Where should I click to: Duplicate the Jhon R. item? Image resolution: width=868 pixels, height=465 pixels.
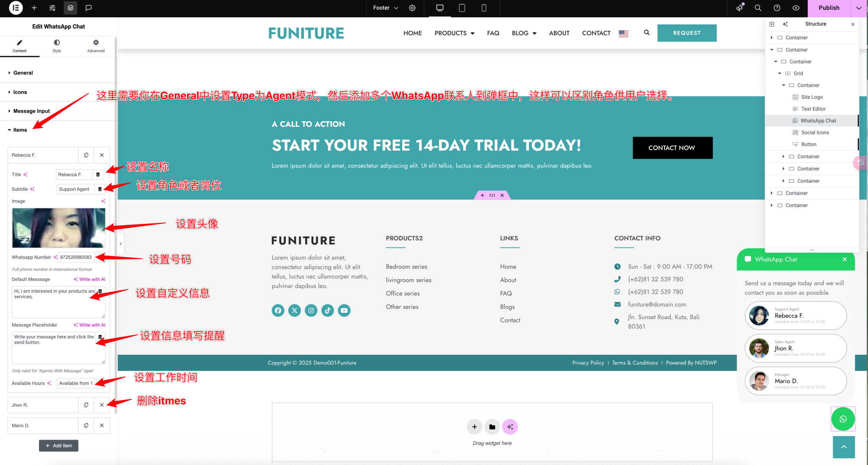pyautogui.click(x=86, y=405)
